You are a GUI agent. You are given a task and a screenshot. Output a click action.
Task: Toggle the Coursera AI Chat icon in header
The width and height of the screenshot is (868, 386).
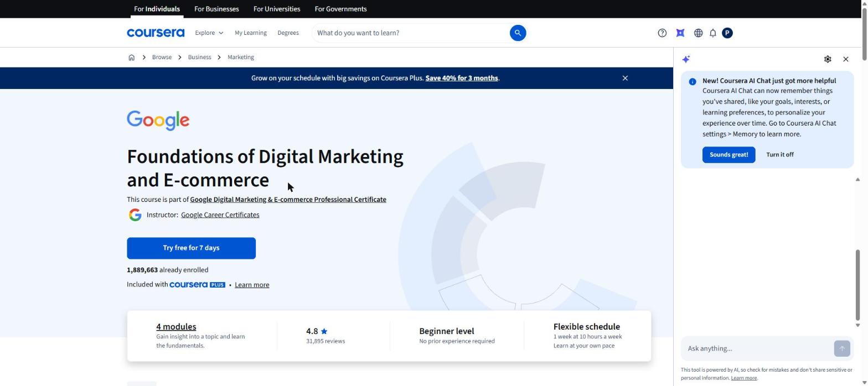tap(680, 33)
